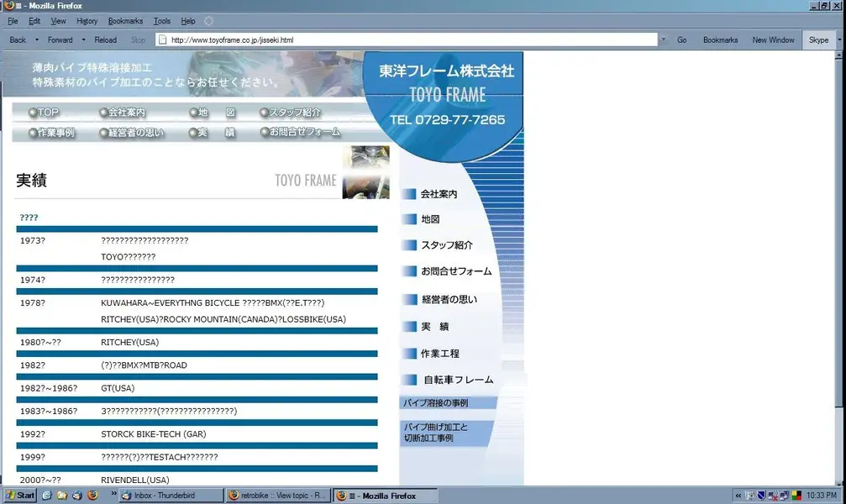Viewport: 846px width, 504px height.
Task: Click the Windows Start button
Action: click(x=20, y=495)
